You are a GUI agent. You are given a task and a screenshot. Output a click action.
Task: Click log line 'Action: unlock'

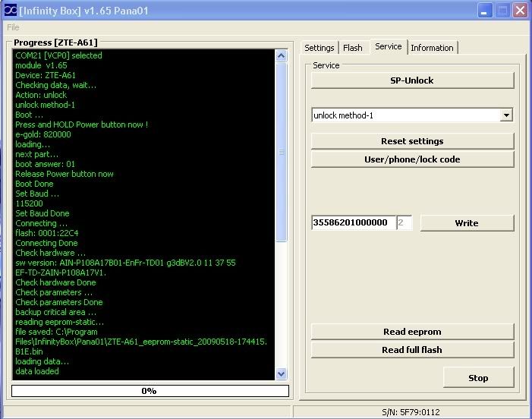(x=41, y=95)
